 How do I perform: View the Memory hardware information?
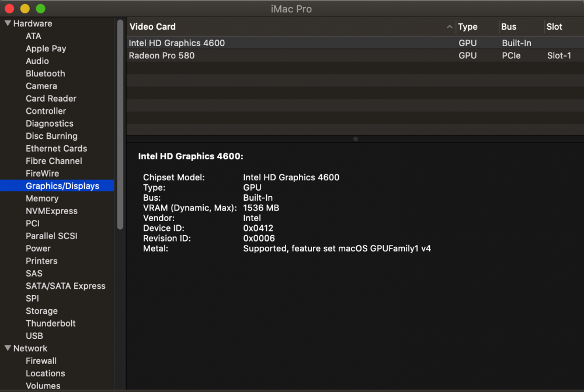[x=42, y=198]
